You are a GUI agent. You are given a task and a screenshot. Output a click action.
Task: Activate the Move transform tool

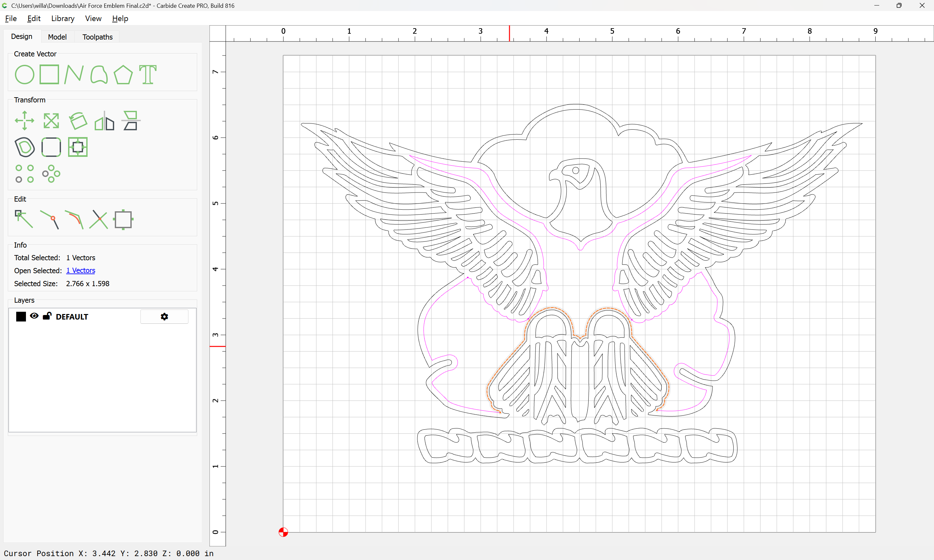[25, 121]
